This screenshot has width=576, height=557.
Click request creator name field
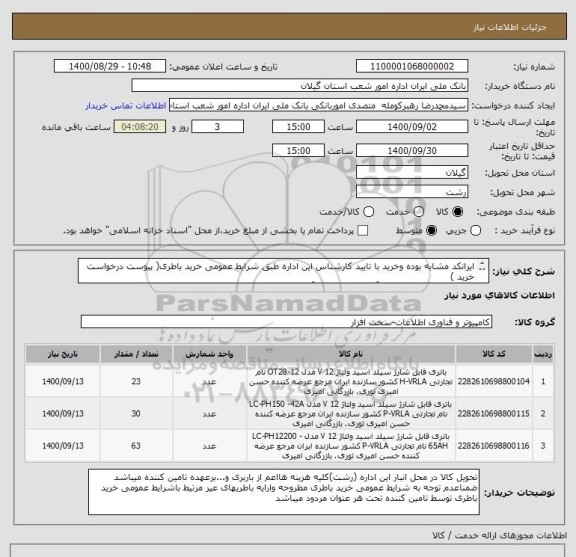tap(318, 105)
